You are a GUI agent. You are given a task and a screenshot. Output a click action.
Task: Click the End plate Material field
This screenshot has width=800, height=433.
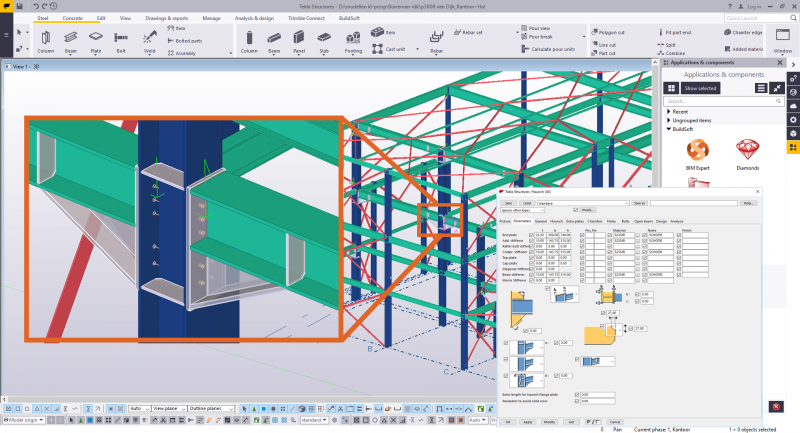tap(623, 235)
